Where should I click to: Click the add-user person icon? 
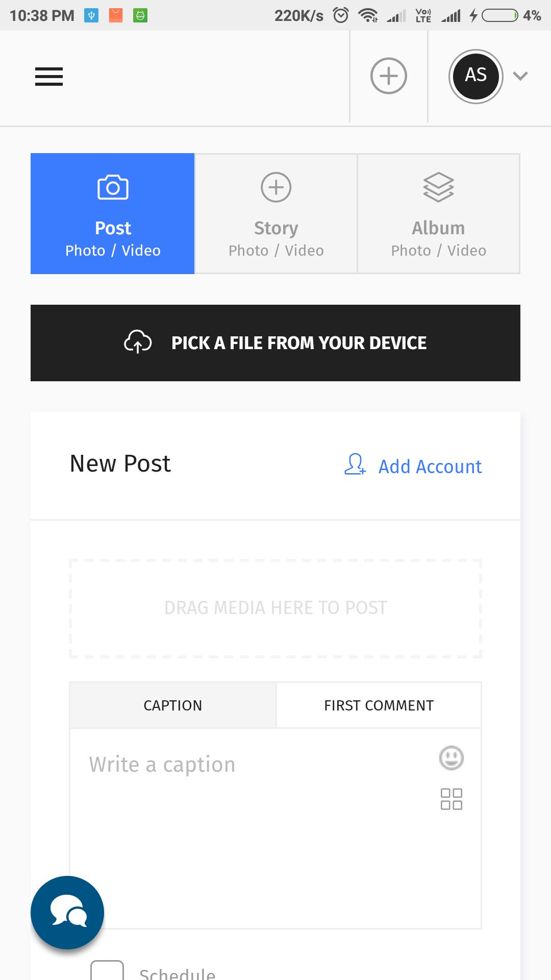355,464
